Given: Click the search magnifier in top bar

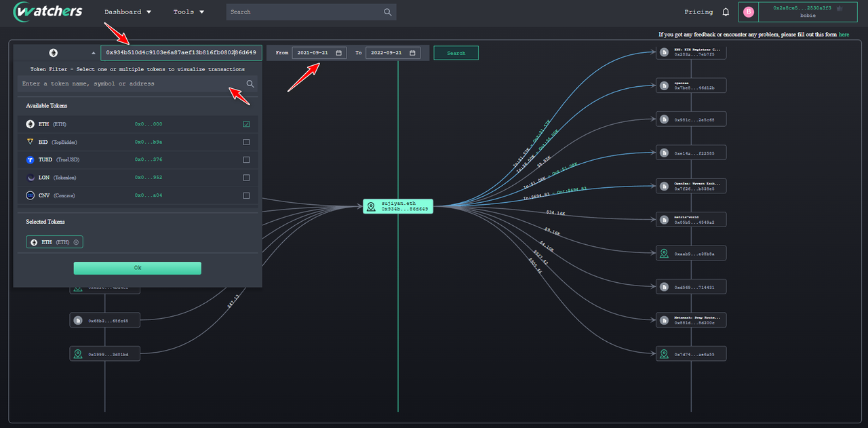Looking at the screenshot, I should (388, 12).
